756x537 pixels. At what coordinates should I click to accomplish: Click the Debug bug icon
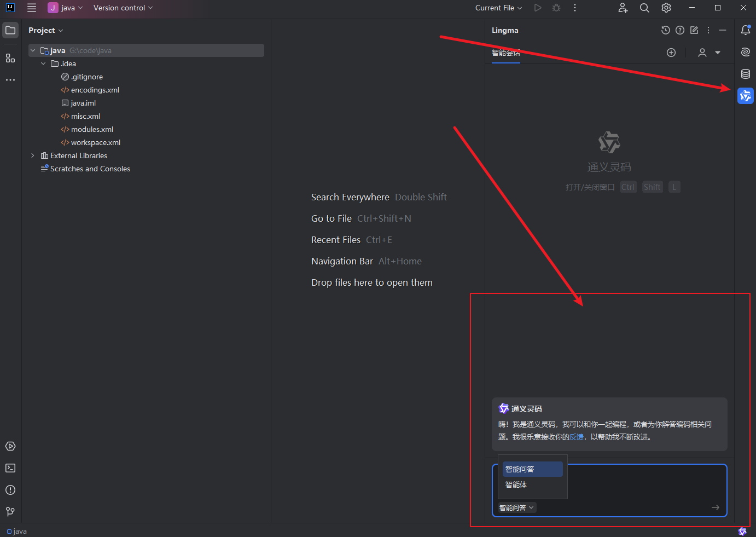pyautogui.click(x=556, y=8)
